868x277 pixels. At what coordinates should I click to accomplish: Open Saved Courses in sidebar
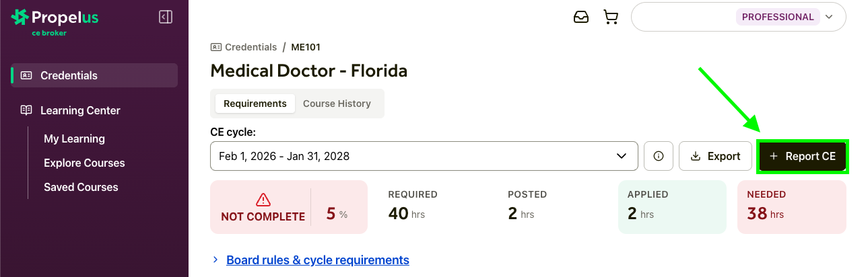(81, 187)
